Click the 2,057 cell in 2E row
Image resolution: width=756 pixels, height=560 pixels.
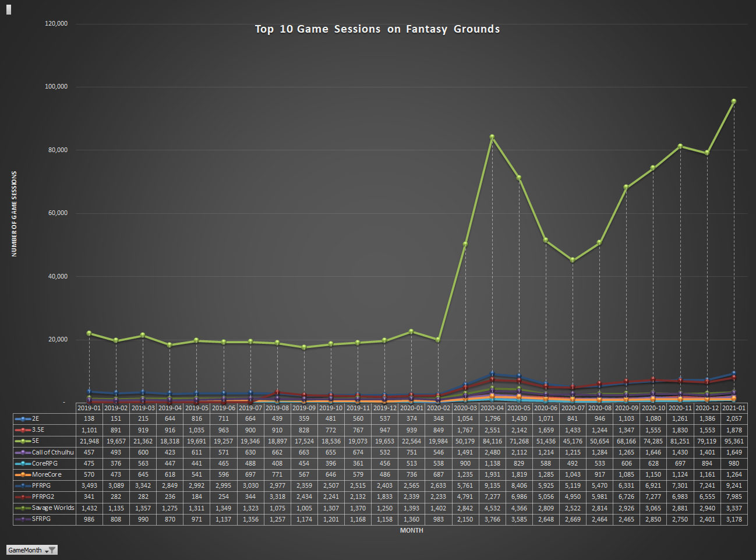coord(734,419)
